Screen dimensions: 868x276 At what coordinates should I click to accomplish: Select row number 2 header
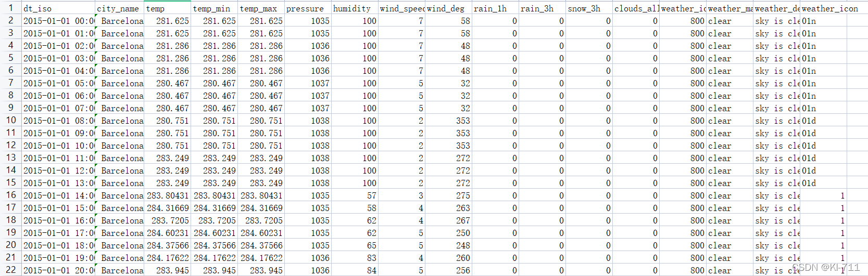point(10,21)
